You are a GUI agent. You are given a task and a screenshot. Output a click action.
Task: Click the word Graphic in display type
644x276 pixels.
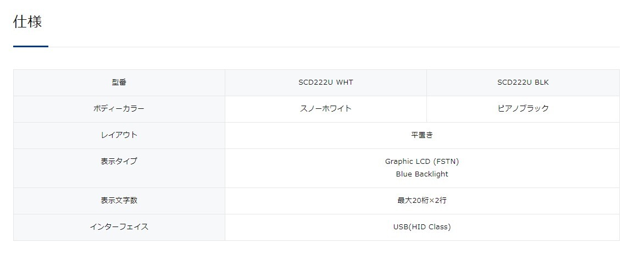pos(399,162)
